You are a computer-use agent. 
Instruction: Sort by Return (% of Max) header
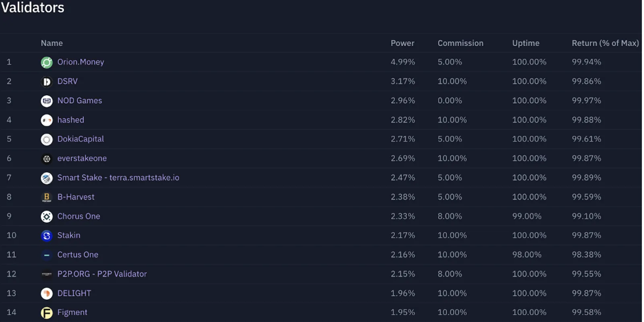(605, 43)
